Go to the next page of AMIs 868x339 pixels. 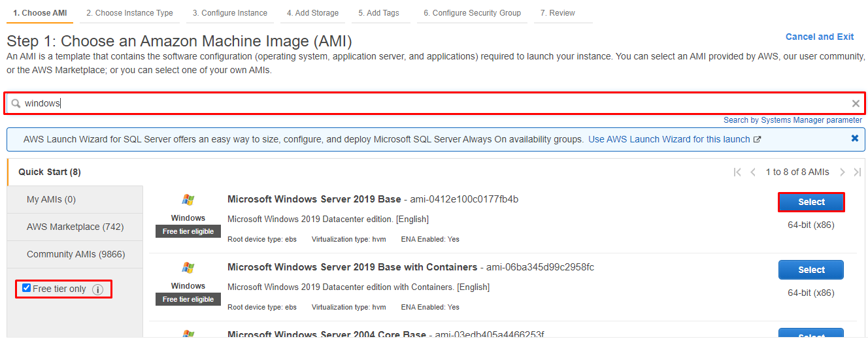[x=843, y=172]
